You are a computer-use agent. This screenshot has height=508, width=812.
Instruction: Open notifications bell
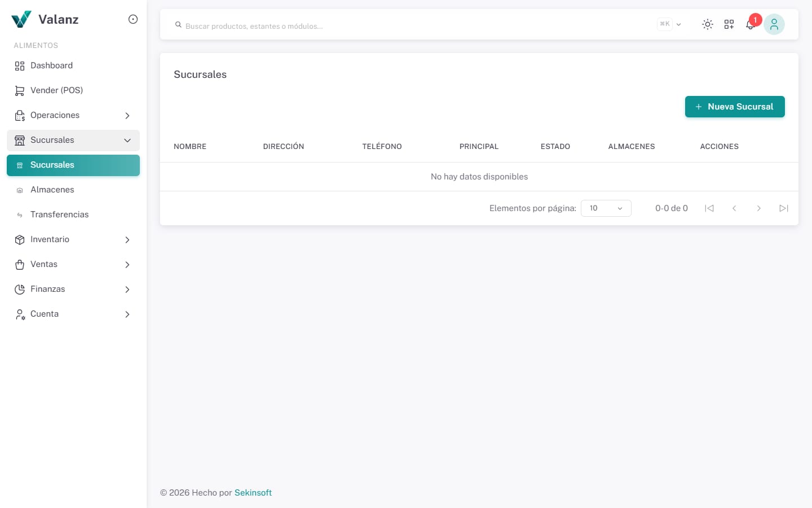(x=751, y=24)
